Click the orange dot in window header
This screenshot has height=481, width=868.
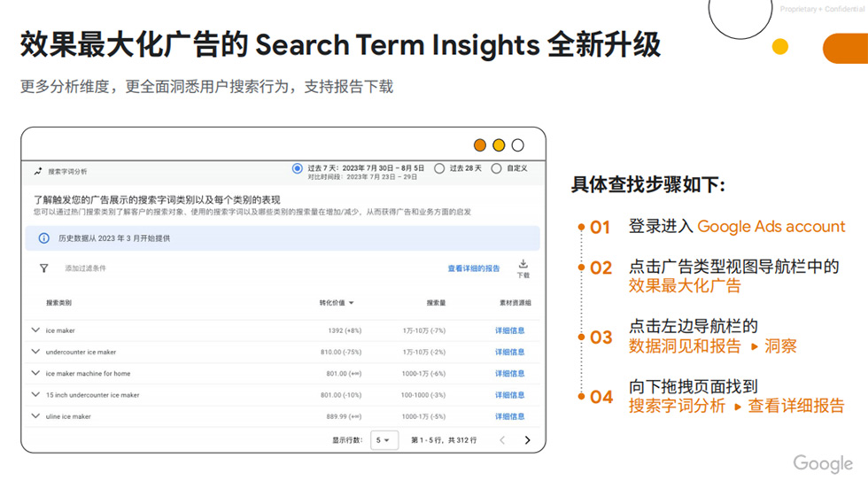[x=480, y=145]
